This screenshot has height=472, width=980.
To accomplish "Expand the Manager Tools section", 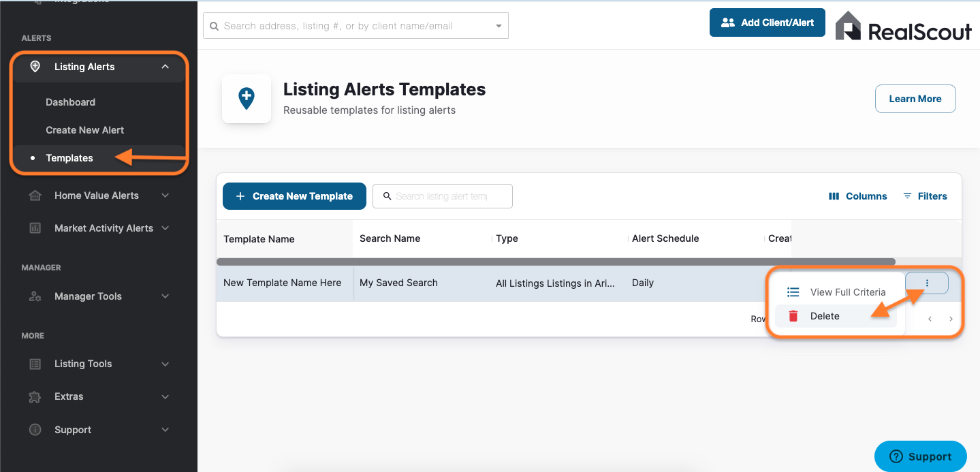I will (x=165, y=296).
